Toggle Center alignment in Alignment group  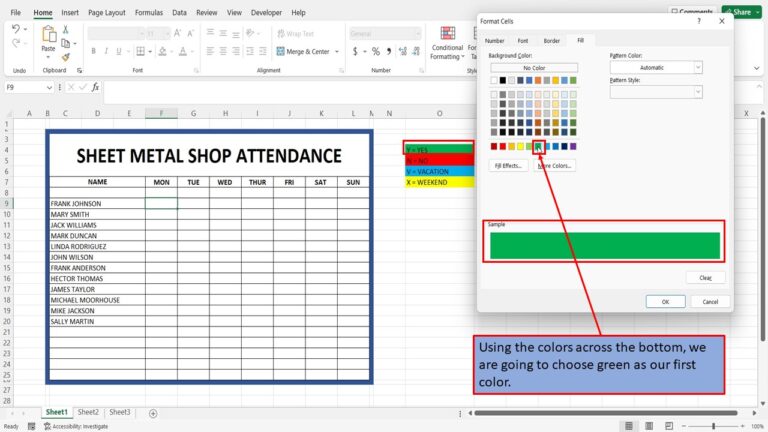[x=223, y=51]
